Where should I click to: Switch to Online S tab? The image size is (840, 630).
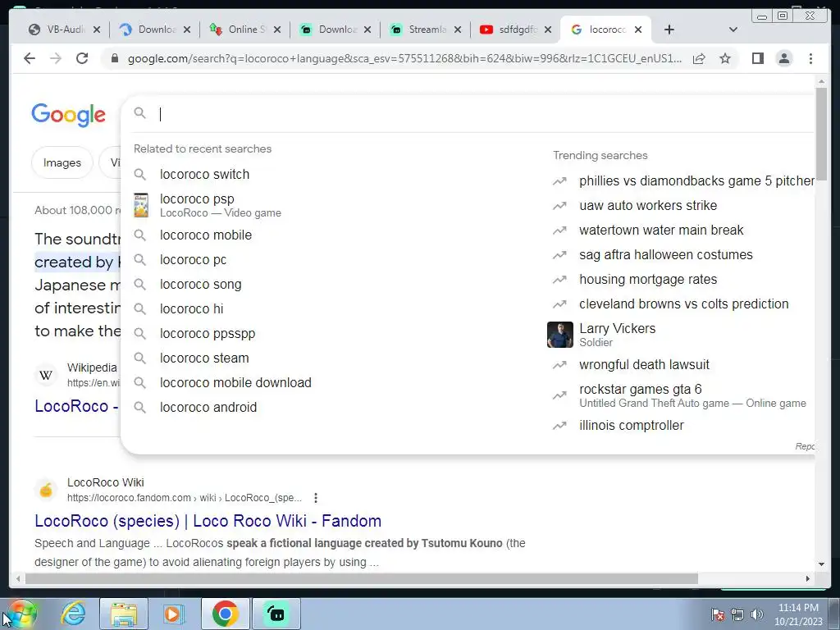pos(240,30)
